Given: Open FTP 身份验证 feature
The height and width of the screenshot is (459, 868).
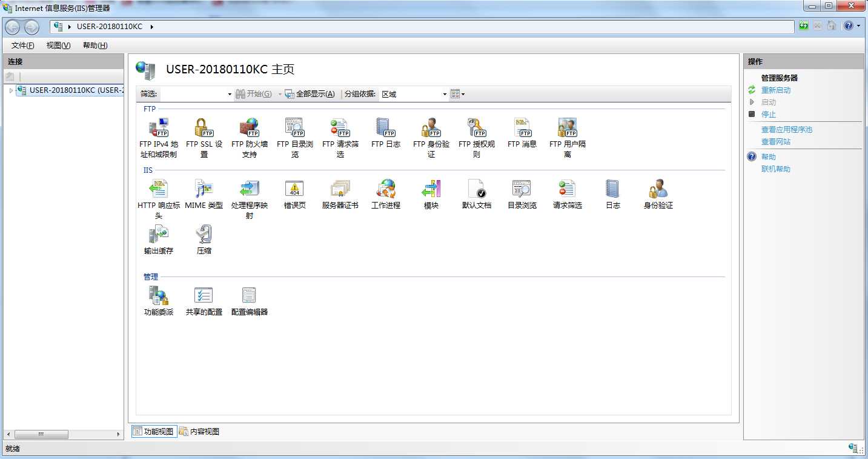Looking at the screenshot, I should click(x=431, y=138).
